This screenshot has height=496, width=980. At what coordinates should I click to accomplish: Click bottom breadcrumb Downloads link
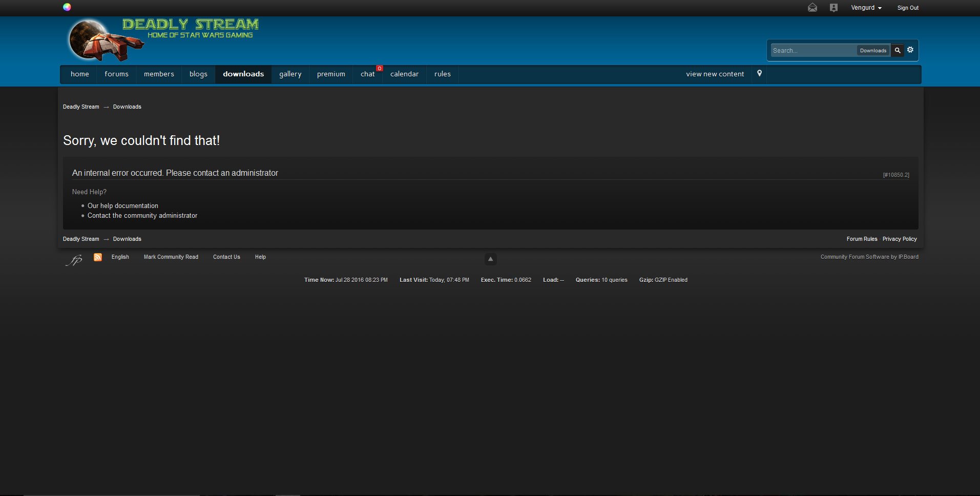tap(127, 239)
